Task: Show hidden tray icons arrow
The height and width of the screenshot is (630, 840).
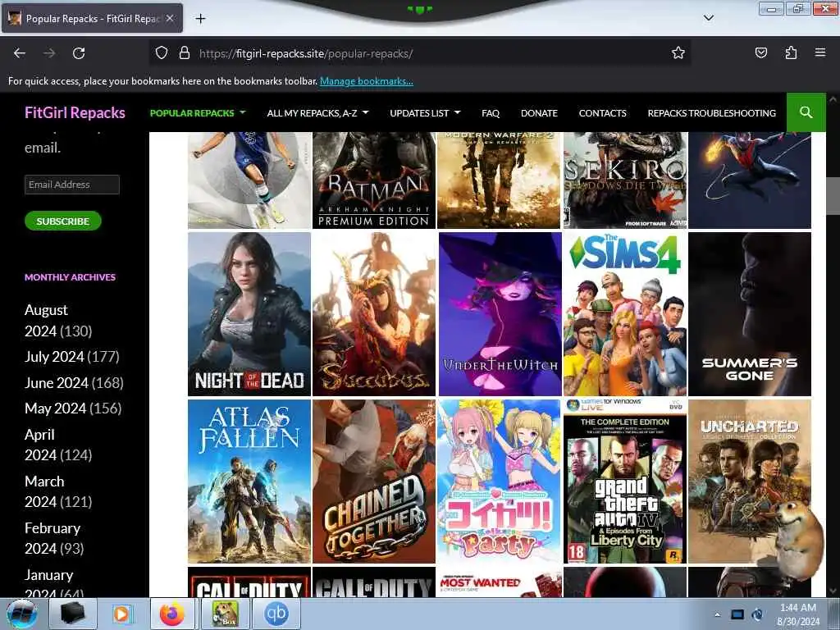Action: click(717, 614)
